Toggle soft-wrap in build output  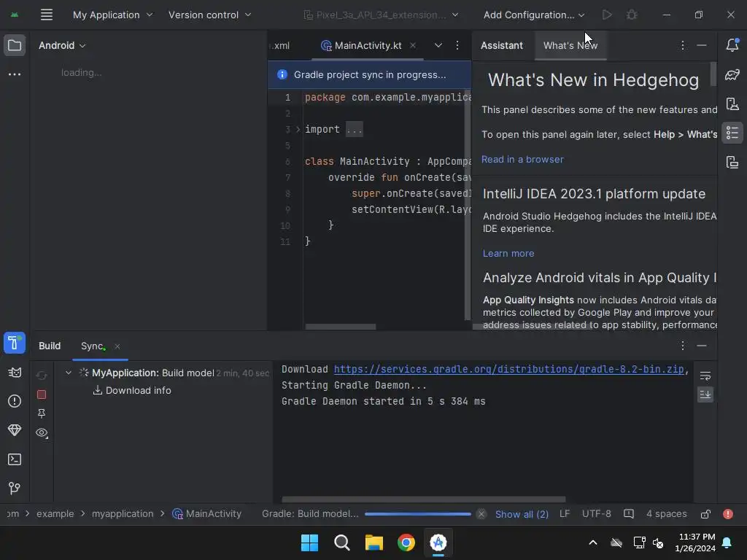click(705, 376)
